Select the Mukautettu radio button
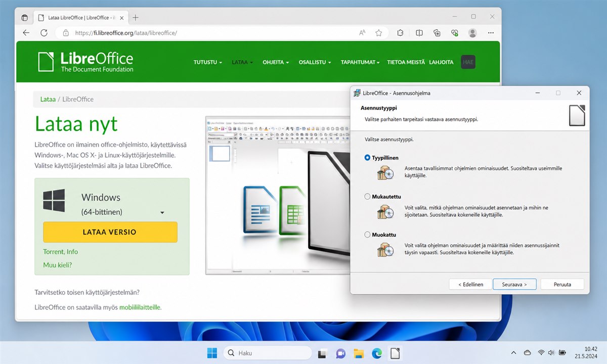The width and height of the screenshot is (607, 364). coord(368,197)
